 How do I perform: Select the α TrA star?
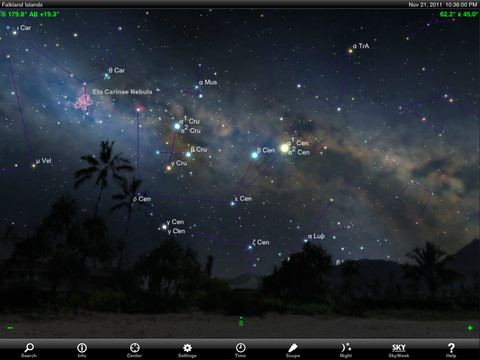350,51
